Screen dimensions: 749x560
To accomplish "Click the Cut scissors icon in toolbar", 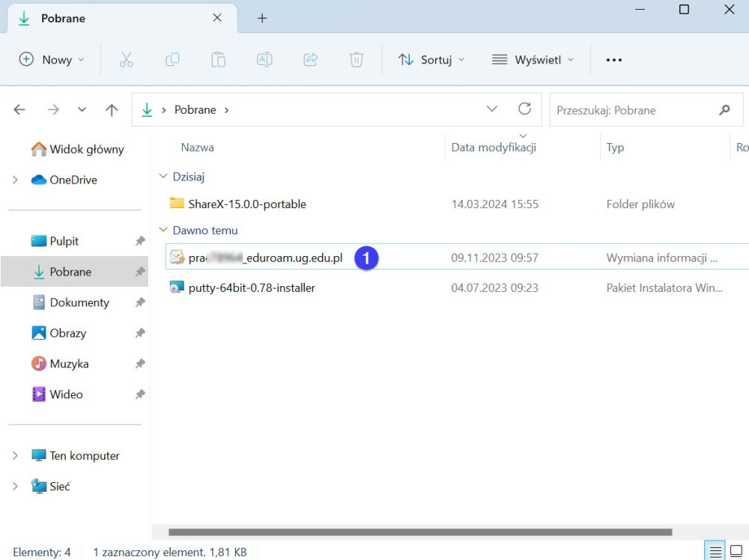I will [126, 60].
